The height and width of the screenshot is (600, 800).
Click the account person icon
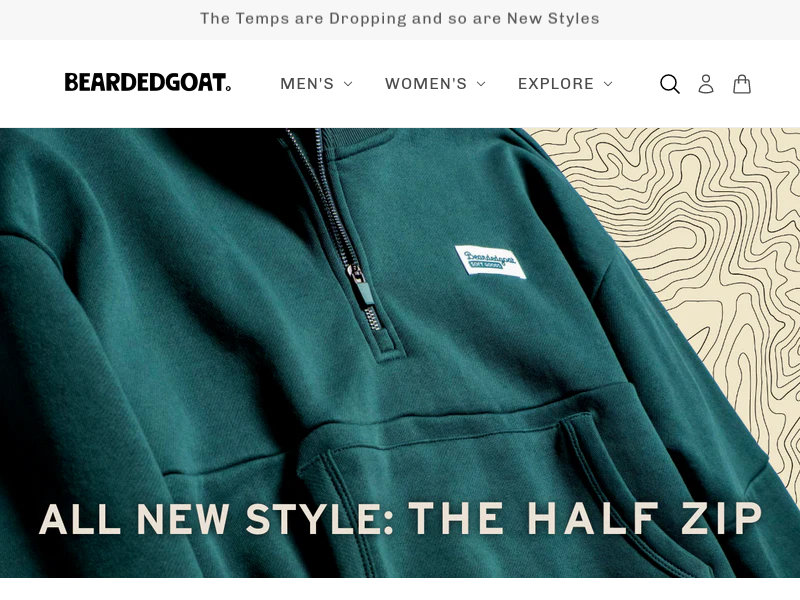(706, 84)
